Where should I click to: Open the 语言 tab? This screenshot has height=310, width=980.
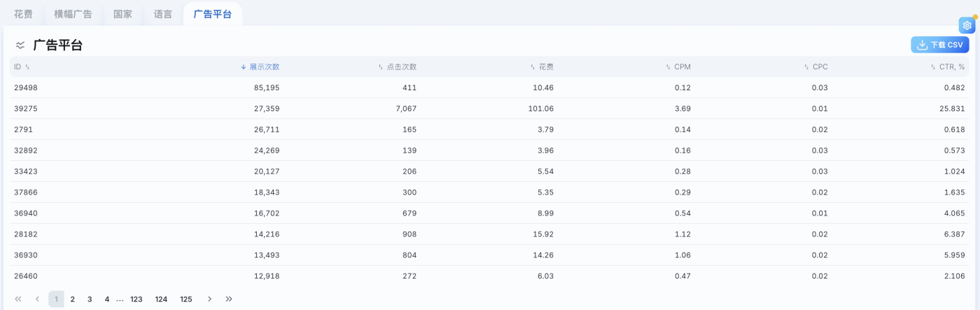(x=162, y=14)
